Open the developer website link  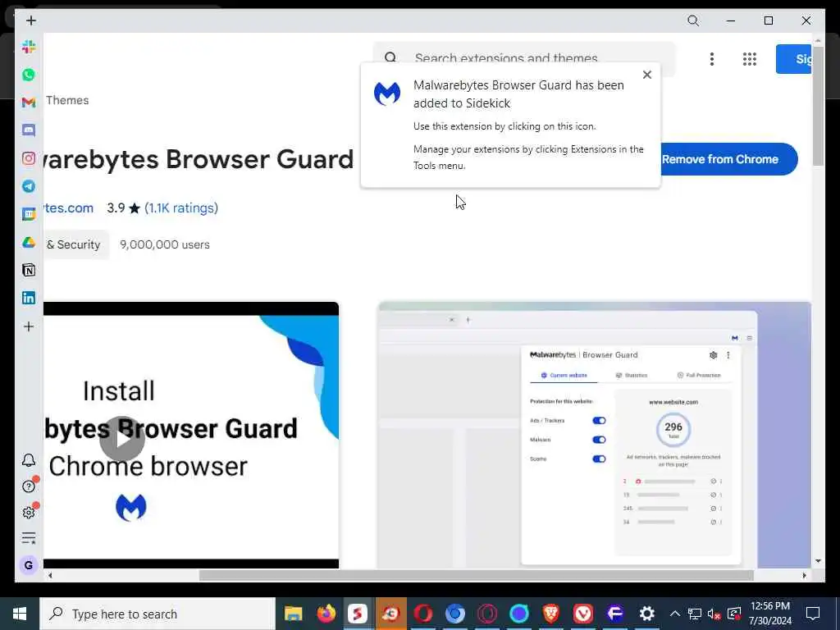tap(69, 208)
